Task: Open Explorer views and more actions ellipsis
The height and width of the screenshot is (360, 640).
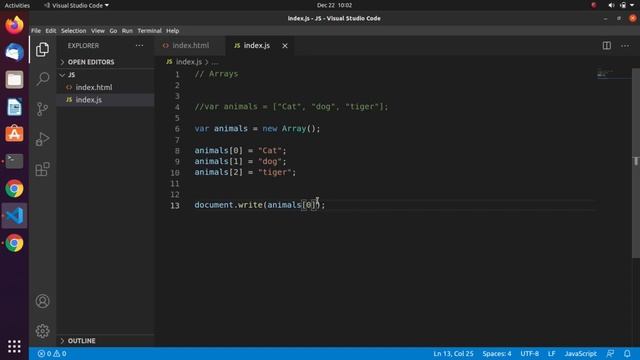Action: [x=139, y=45]
